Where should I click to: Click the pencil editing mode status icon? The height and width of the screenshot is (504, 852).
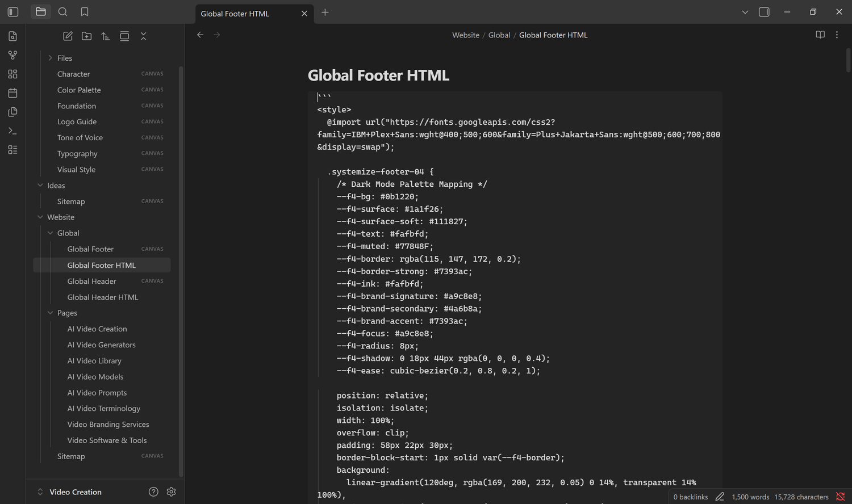tap(720, 497)
